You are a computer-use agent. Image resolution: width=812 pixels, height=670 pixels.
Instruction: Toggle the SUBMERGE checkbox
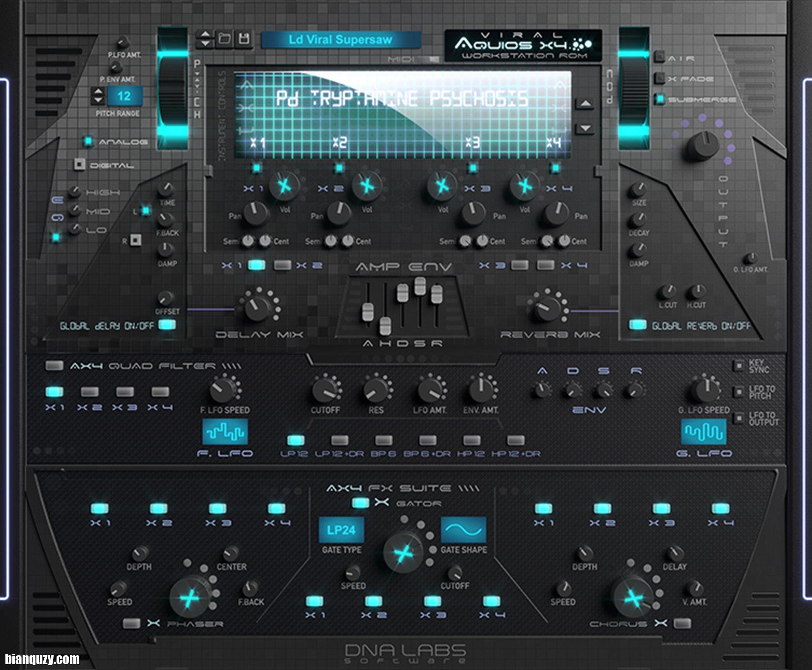point(659,99)
